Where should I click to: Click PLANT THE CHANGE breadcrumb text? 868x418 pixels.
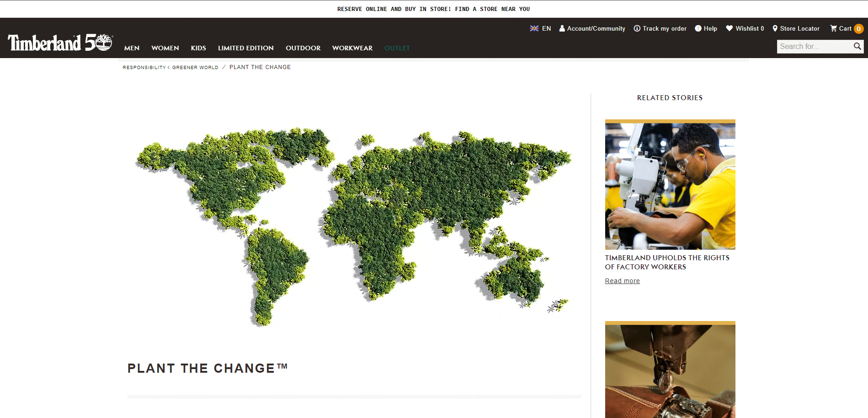coord(260,67)
